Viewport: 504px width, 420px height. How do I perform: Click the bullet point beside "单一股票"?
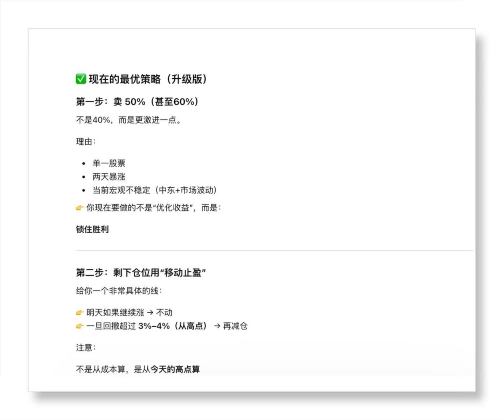click(x=83, y=163)
